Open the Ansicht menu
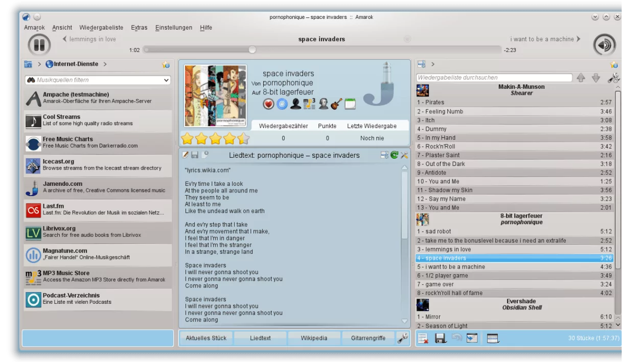644x362 pixels. click(x=62, y=28)
